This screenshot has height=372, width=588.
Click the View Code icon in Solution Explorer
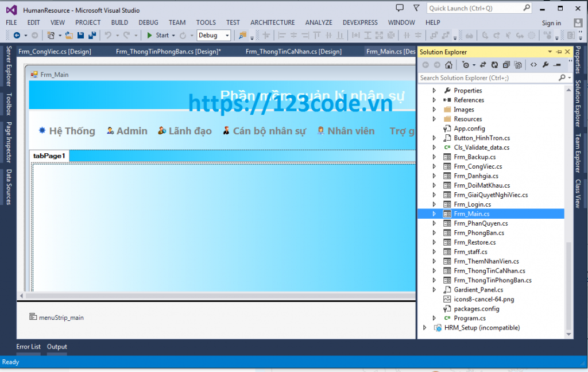533,64
